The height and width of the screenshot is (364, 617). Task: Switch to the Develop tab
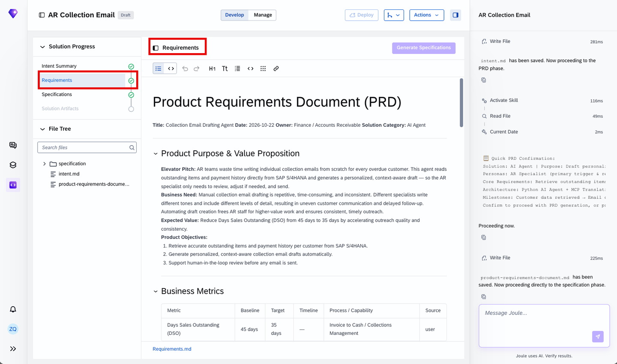coord(235,15)
